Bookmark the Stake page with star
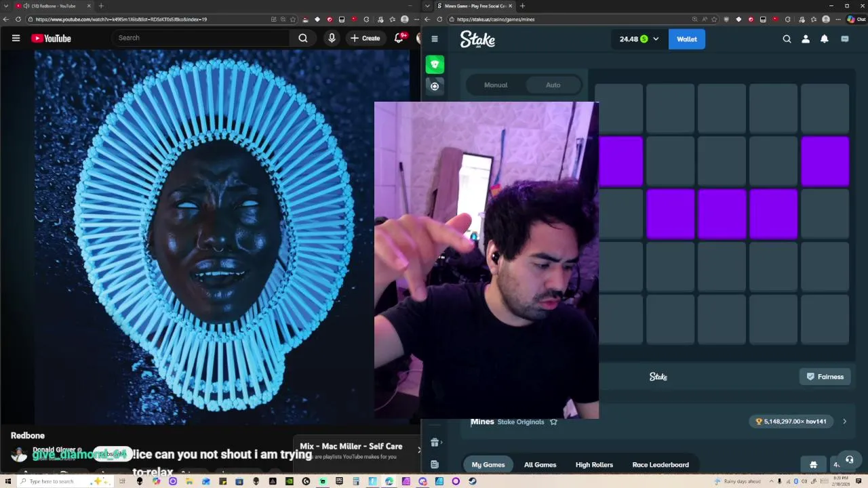 [714, 19]
